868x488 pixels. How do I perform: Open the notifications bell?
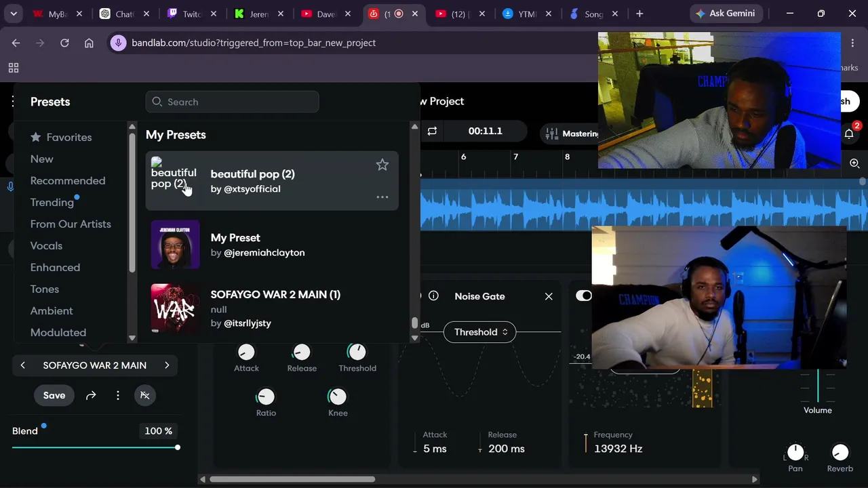849,134
